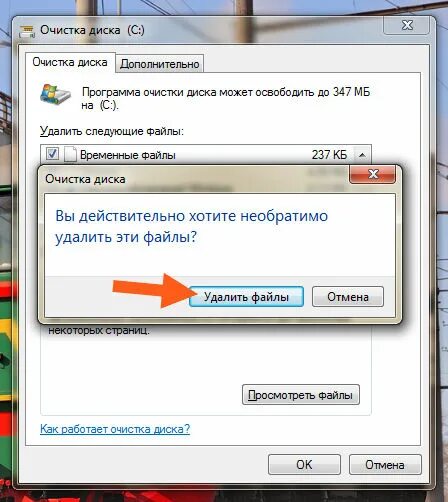The height and width of the screenshot is (502, 448).
Task: Click the file list scroll-up arrow
Action: 362,155
